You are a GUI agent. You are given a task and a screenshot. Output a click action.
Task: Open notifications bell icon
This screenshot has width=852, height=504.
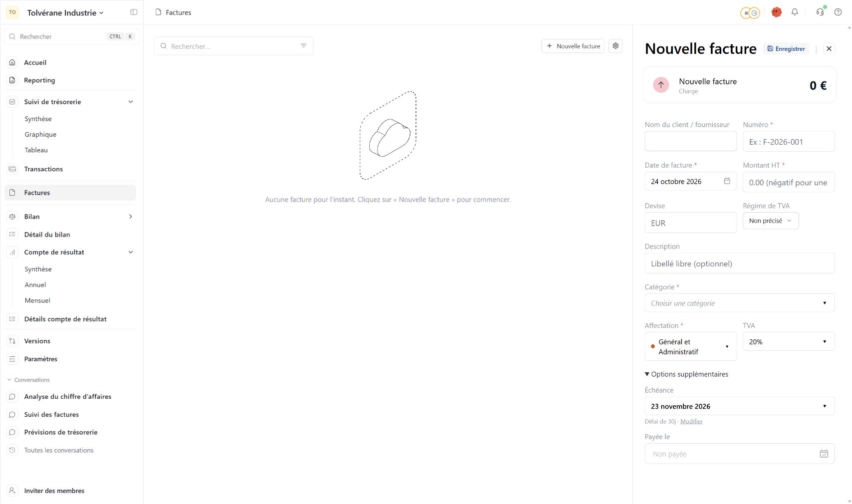(x=795, y=12)
